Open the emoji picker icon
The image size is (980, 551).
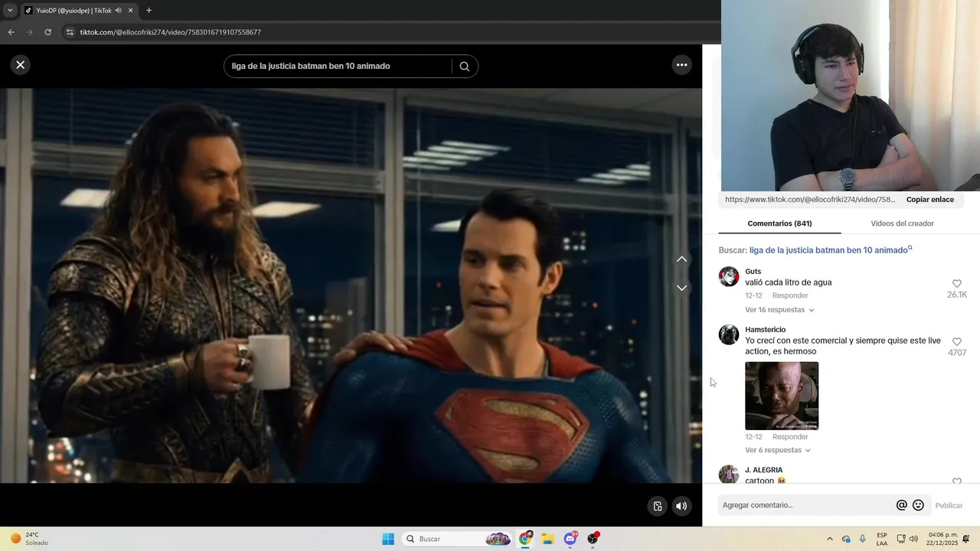click(x=918, y=505)
